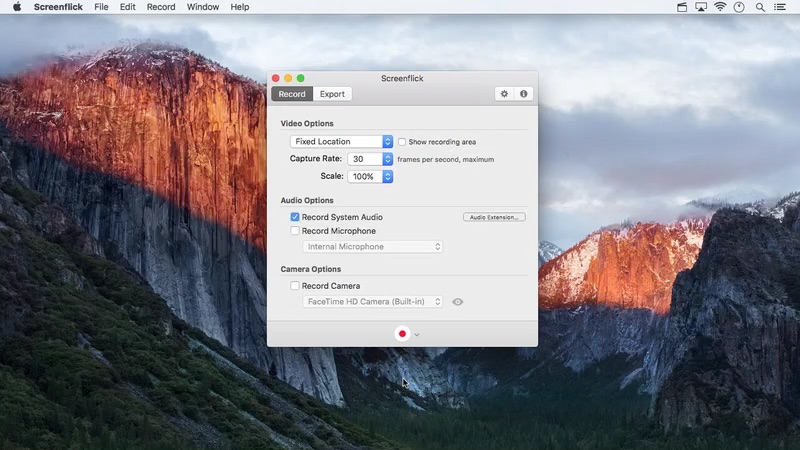Open the File menu

101,7
